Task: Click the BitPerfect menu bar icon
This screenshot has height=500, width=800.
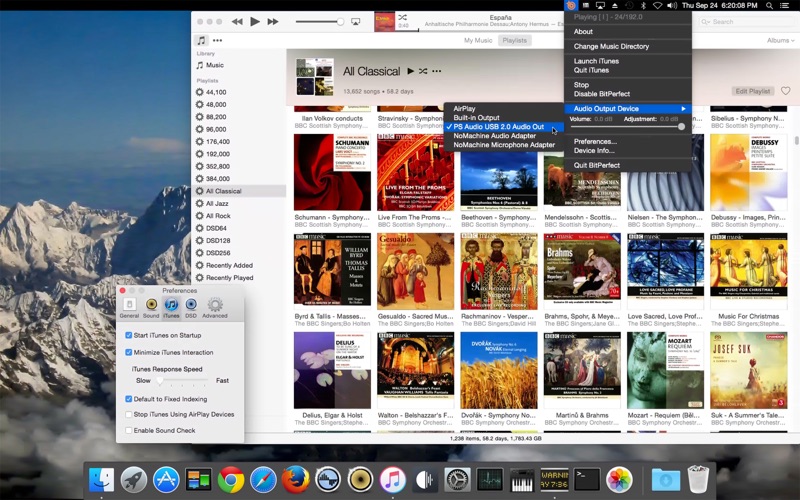Action: (571, 5)
